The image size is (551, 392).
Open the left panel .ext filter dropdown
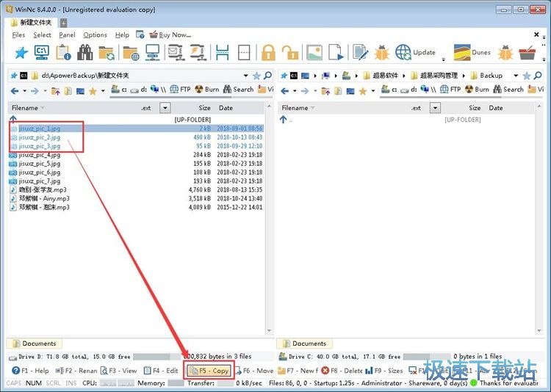(165, 108)
